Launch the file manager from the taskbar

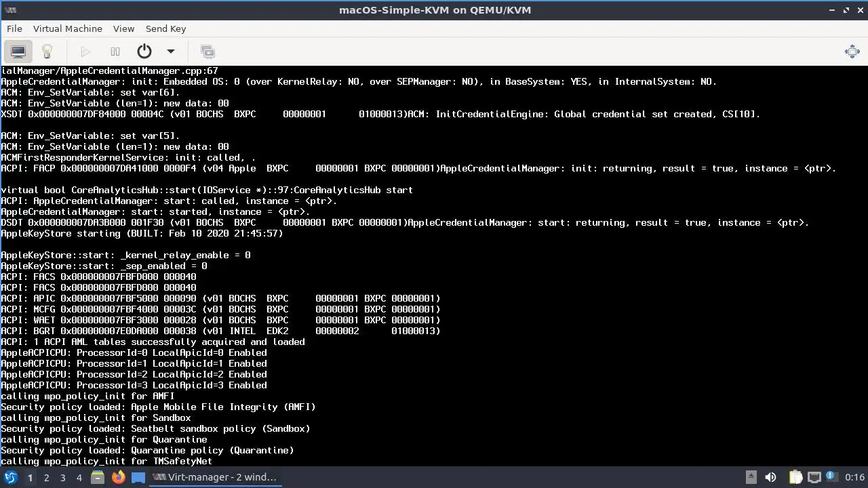[98, 477]
